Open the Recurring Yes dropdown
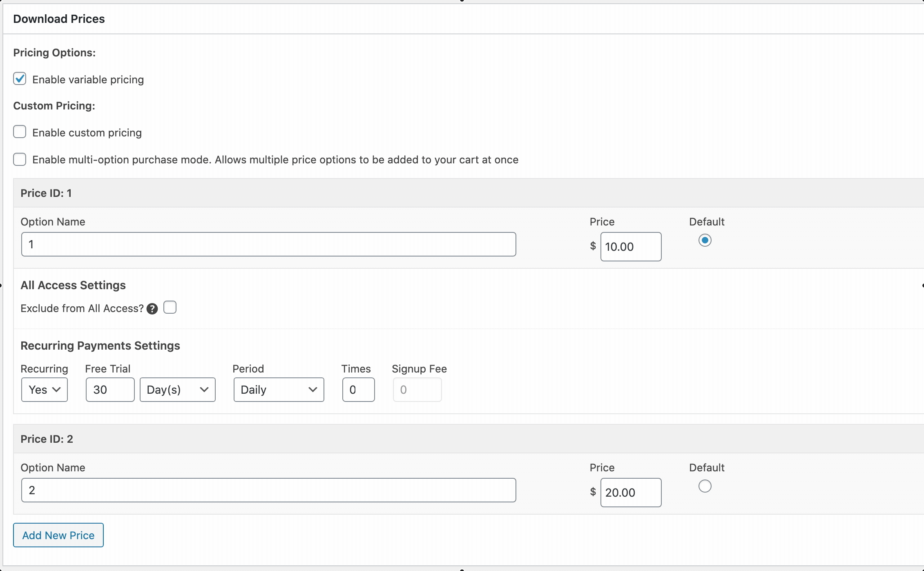 click(44, 390)
